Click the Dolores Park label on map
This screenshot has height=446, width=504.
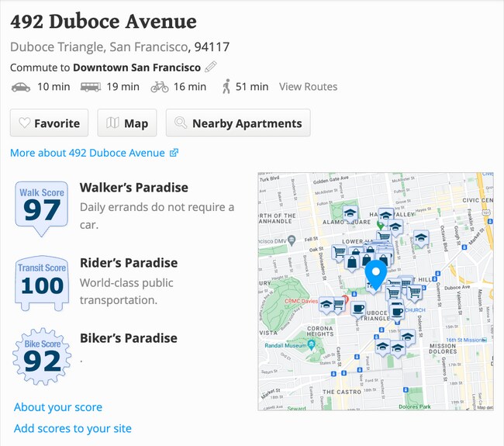pyautogui.click(x=414, y=406)
